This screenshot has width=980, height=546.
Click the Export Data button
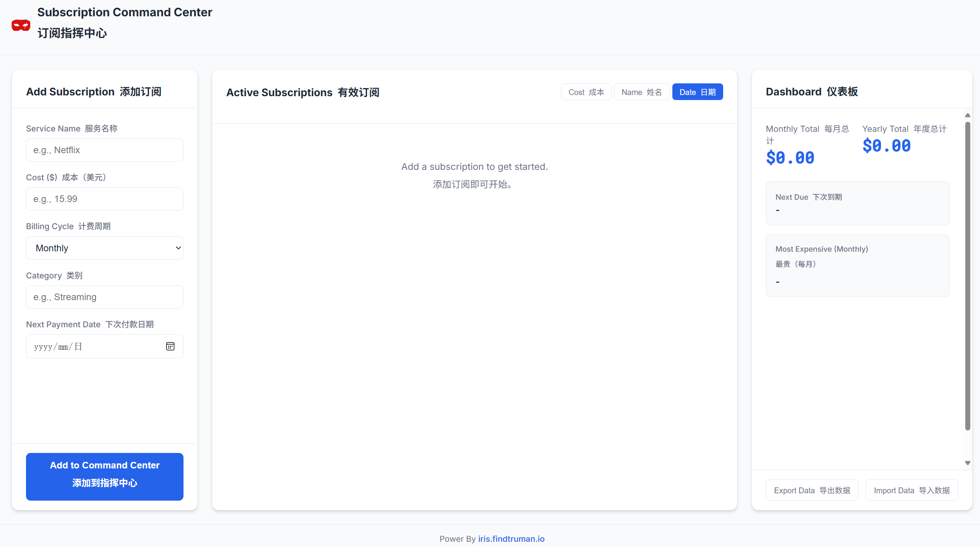click(812, 490)
